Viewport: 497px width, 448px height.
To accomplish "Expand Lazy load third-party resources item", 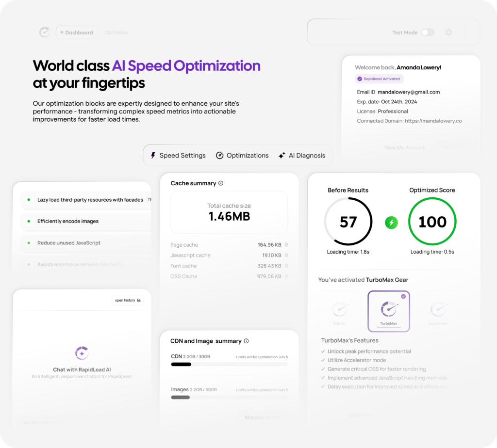I will click(90, 200).
